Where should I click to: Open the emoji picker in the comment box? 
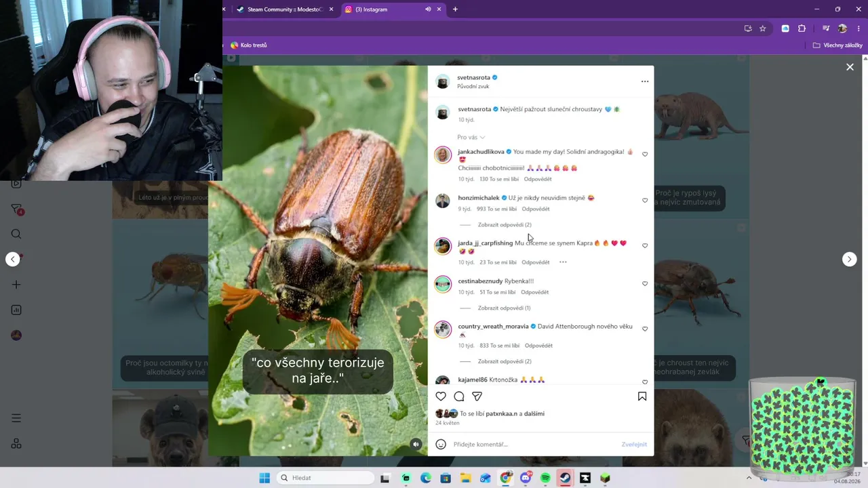(x=441, y=445)
